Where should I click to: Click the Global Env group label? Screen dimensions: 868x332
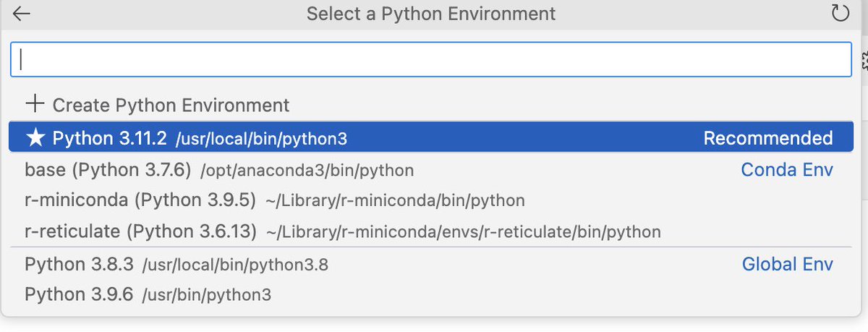788,264
